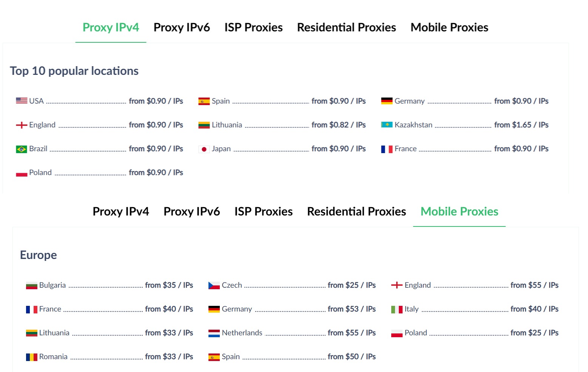588x372 pixels.
Task: Open the green Mobile Proxies tab
Action: click(x=459, y=211)
